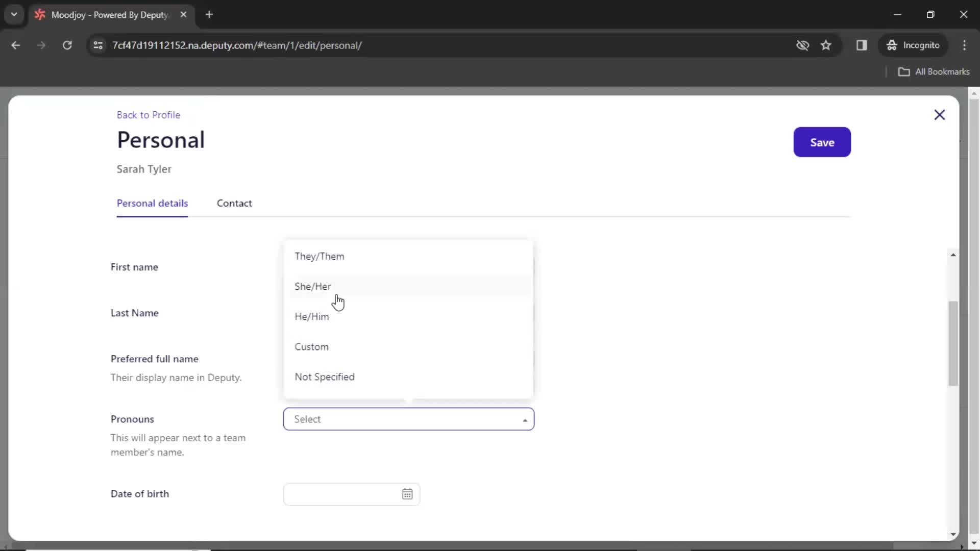Screen dimensions: 980x551
Task: Click the bookmark star icon in address bar
Action: pyautogui.click(x=826, y=45)
